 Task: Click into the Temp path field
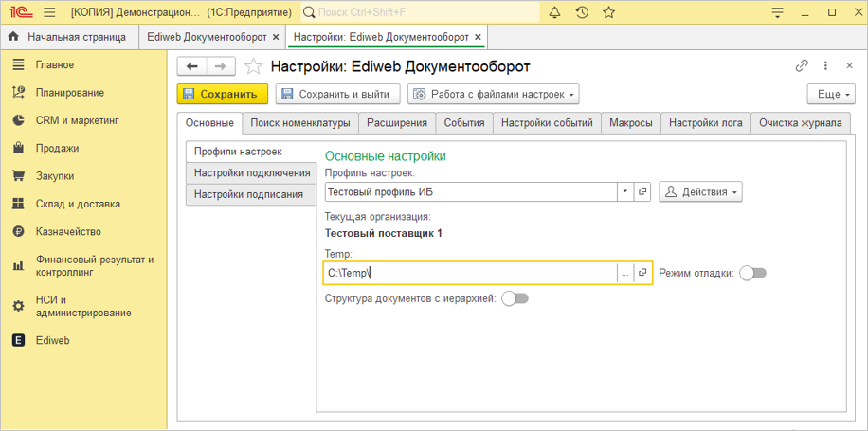click(469, 273)
